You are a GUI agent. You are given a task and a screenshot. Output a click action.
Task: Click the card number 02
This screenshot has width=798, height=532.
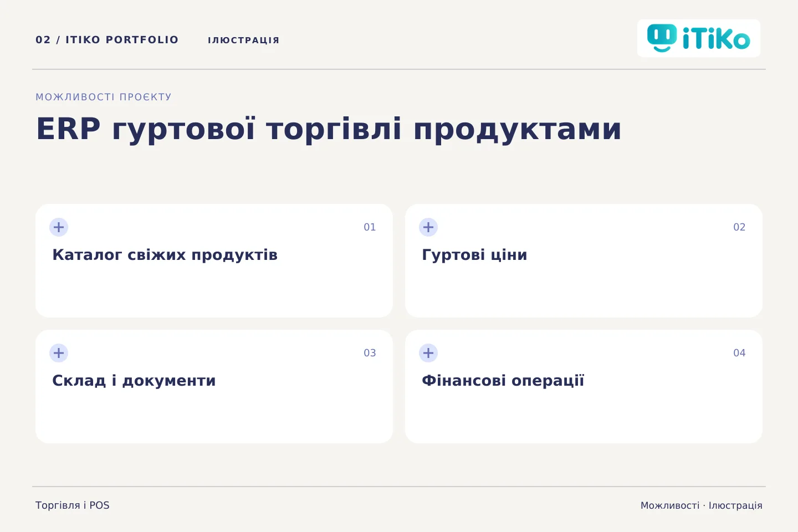(739, 227)
